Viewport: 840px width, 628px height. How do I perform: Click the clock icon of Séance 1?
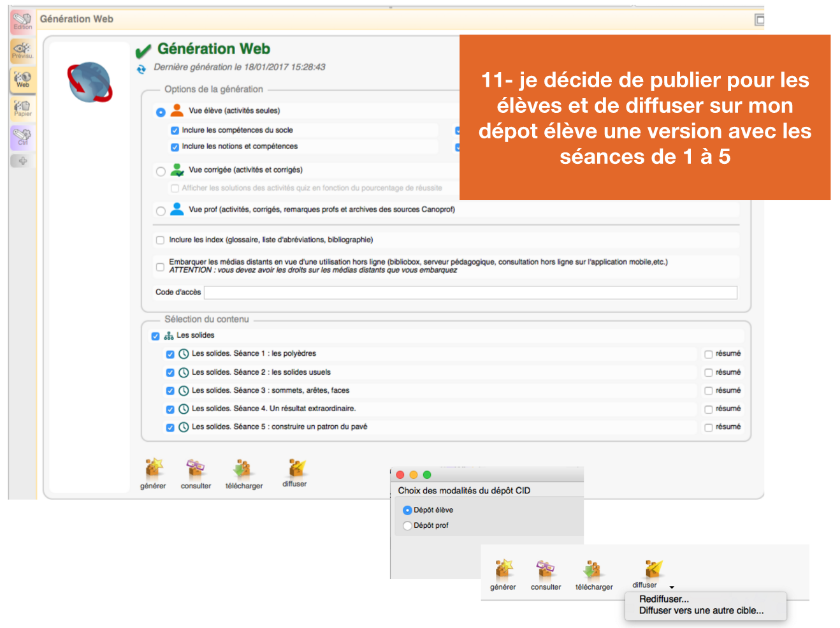(x=184, y=354)
